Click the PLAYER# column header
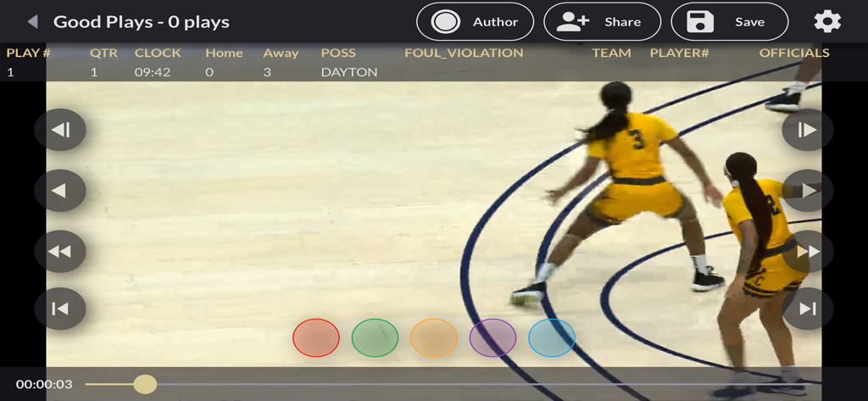868x401 pixels. click(x=679, y=53)
